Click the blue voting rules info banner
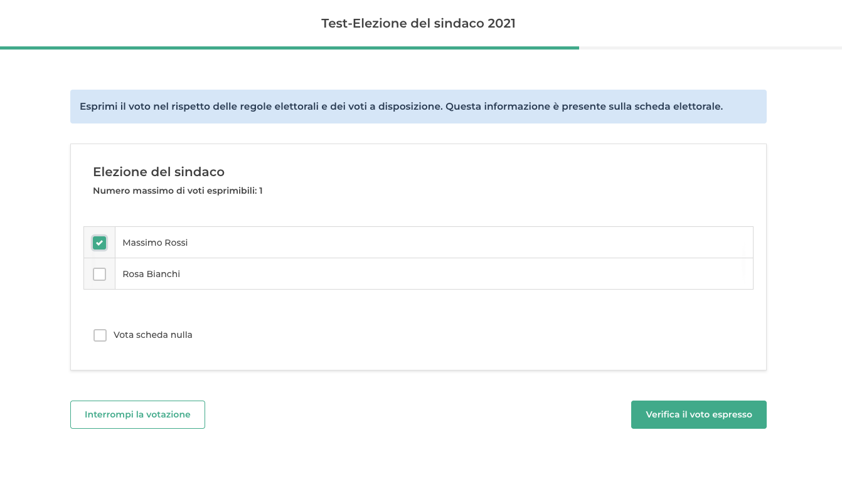This screenshot has width=842, height=504. point(418,107)
